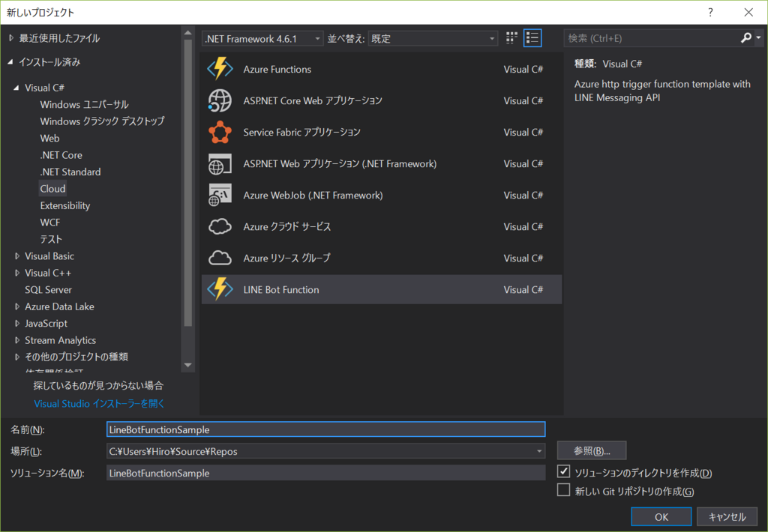Select the SQL Server category

click(x=49, y=290)
